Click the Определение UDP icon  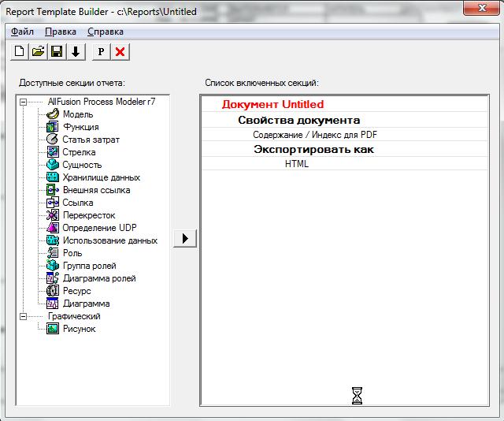tap(53, 228)
